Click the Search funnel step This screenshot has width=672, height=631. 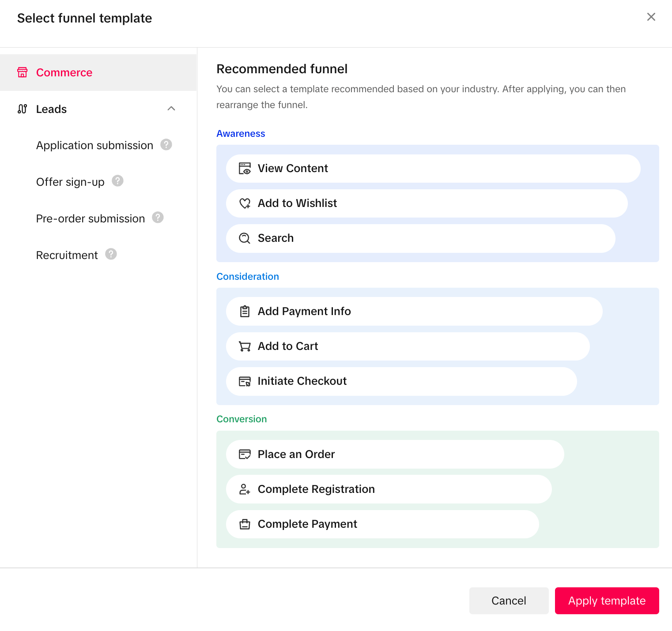[x=421, y=238]
